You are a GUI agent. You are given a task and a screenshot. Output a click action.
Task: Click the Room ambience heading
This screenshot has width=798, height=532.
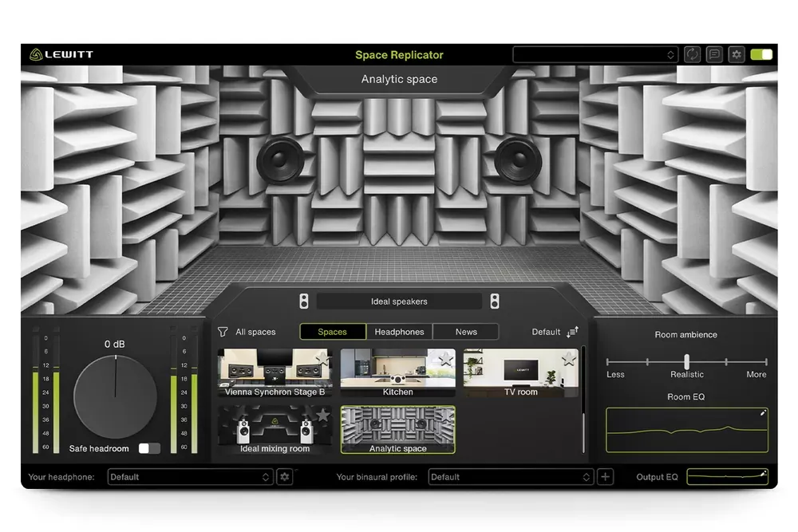(685, 334)
